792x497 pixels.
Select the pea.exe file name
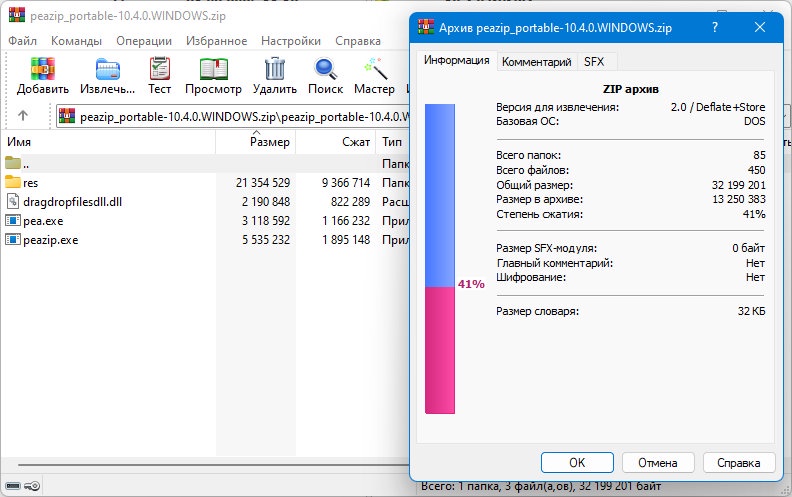point(43,221)
